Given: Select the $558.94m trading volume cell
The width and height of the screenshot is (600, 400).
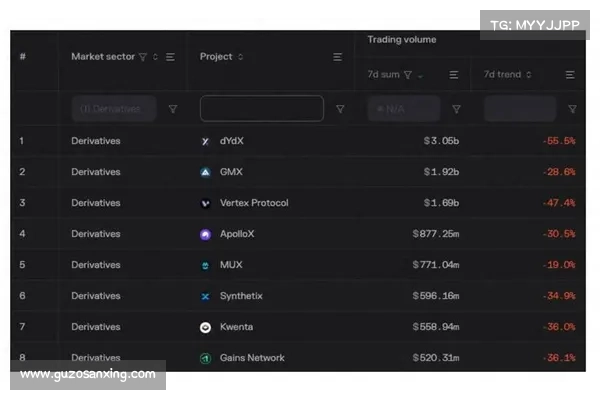Looking at the screenshot, I should coord(436,327).
